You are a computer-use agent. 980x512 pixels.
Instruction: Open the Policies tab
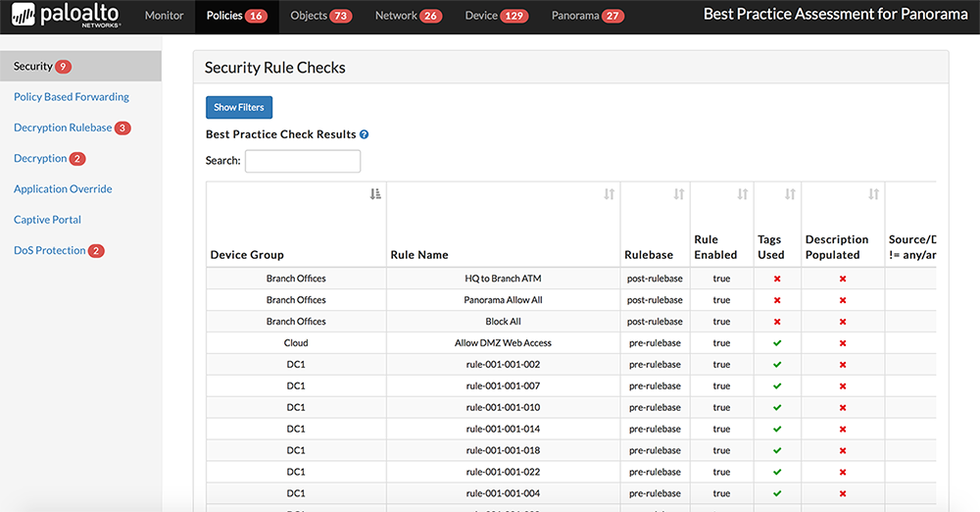click(x=237, y=16)
